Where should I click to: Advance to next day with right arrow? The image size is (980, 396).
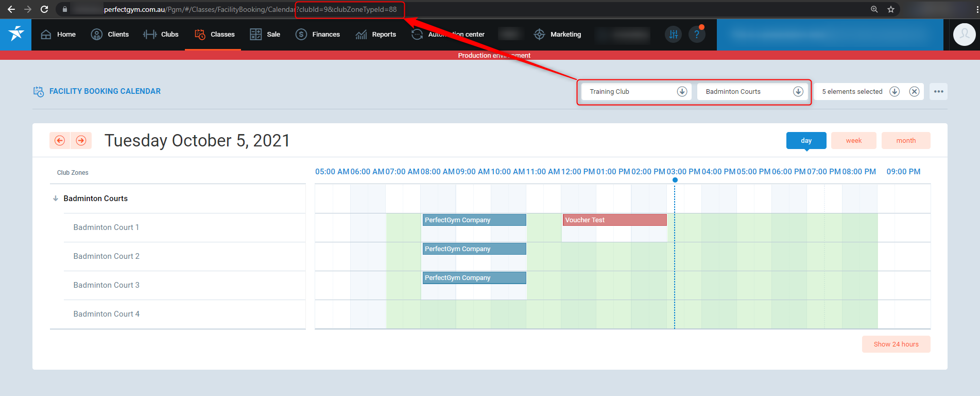pyautogui.click(x=81, y=141)
